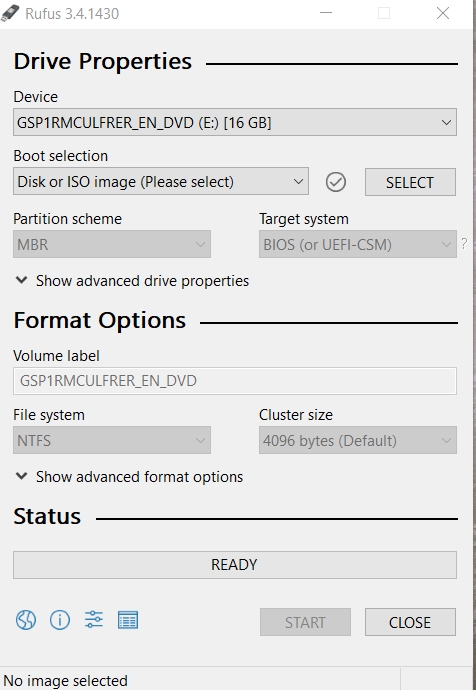Click the checksum checkmark icon
This screenshot has width=476, height=690.
[336, 182]
